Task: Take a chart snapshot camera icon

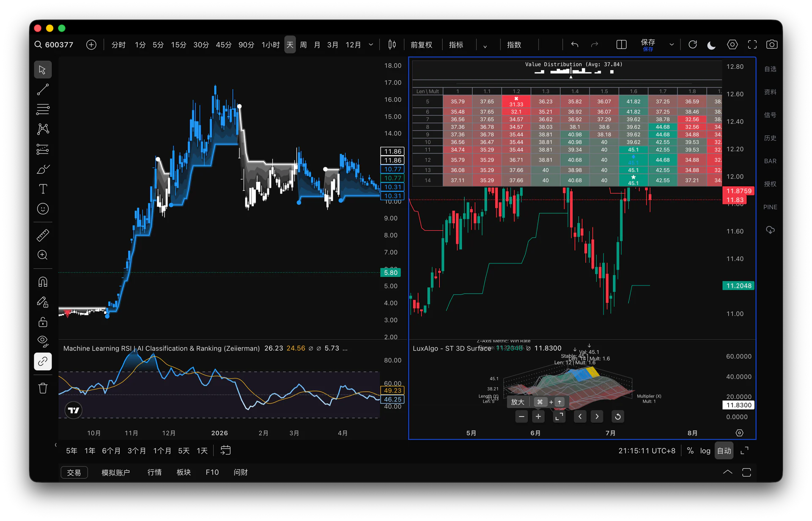Action: pyautogui.click(x=772, y=45)
